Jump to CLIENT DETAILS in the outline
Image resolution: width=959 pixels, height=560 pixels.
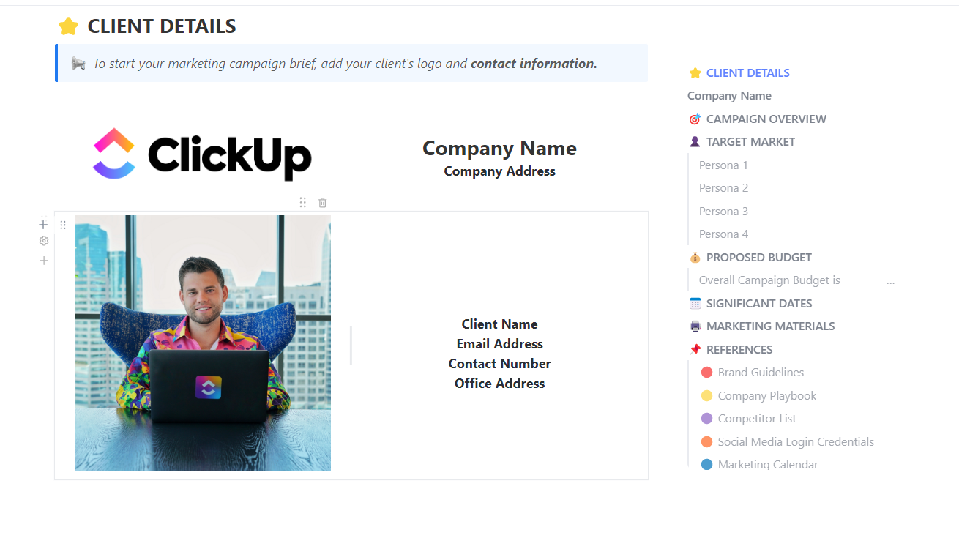pyautogui.click(x=748, y=73)
